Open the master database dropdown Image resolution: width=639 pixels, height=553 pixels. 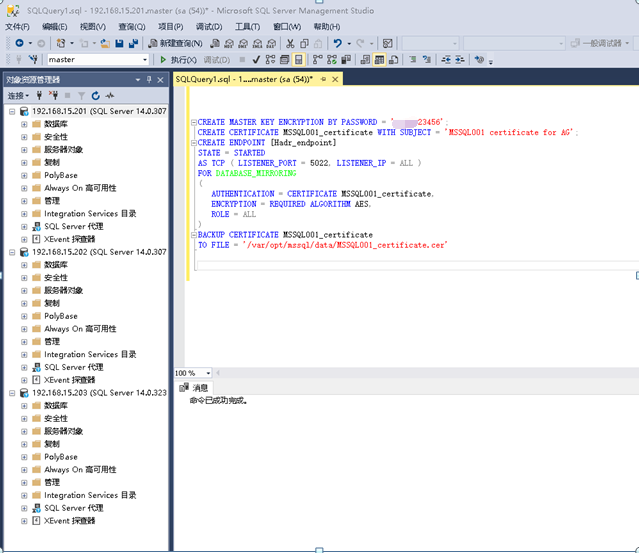pyautogui.click(x=145, y=59)
